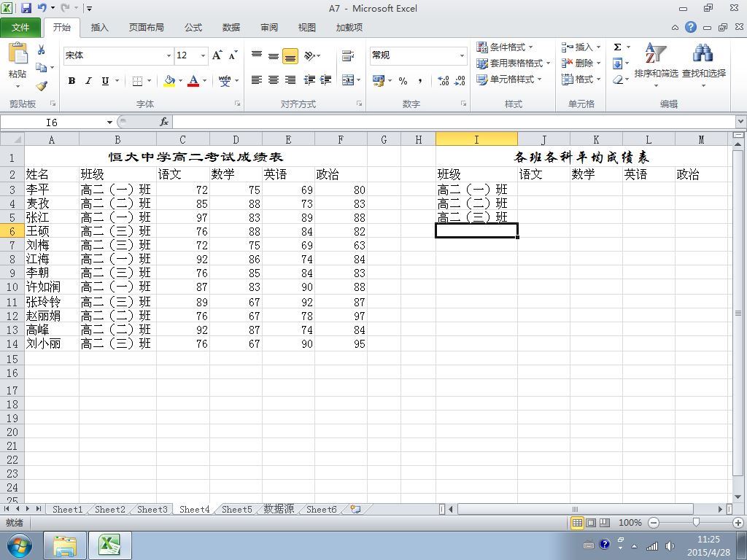Viewport: 747px width, 560px height.
Task: Toggle middle vertical alignment
Action: click(274, 55)
